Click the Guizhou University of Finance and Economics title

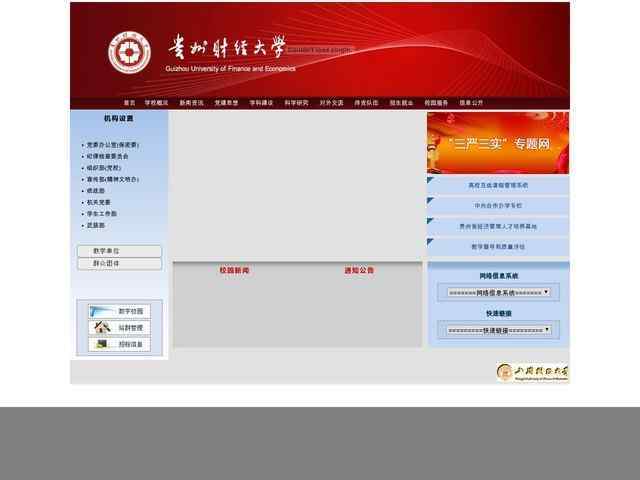pyautogui.click(x=230, y=69)
